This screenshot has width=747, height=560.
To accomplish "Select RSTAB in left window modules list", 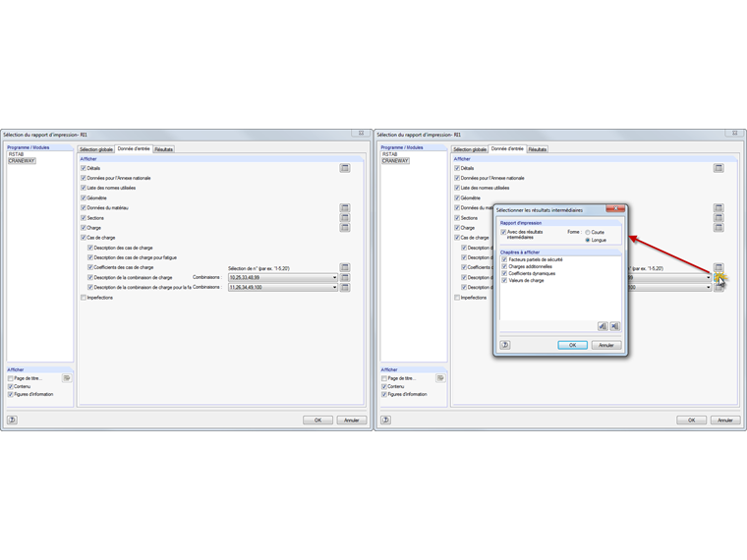I will [x=16, y=154].
